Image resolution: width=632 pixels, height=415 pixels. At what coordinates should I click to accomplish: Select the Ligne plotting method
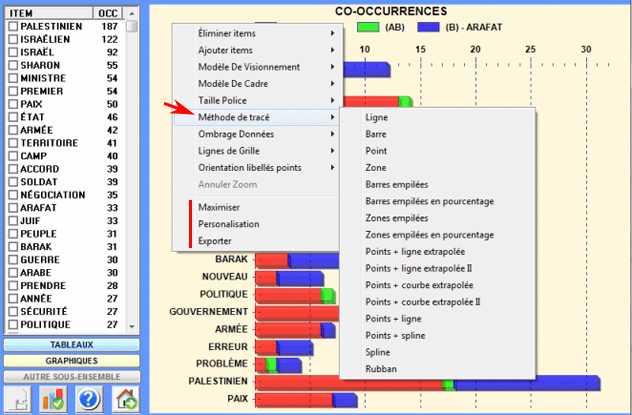(438, 117)
